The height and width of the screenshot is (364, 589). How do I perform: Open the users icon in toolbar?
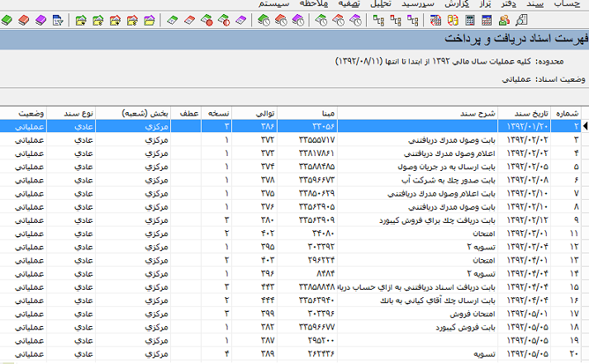502,19
